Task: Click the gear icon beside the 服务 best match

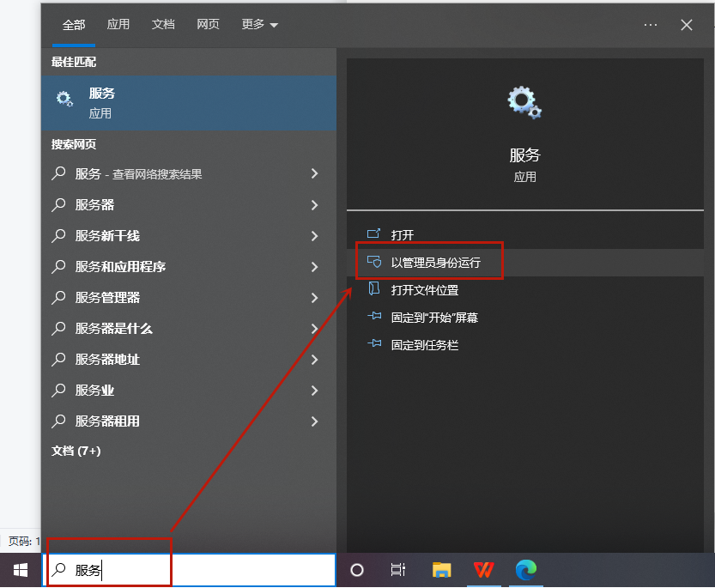Action: coord(64,100)
